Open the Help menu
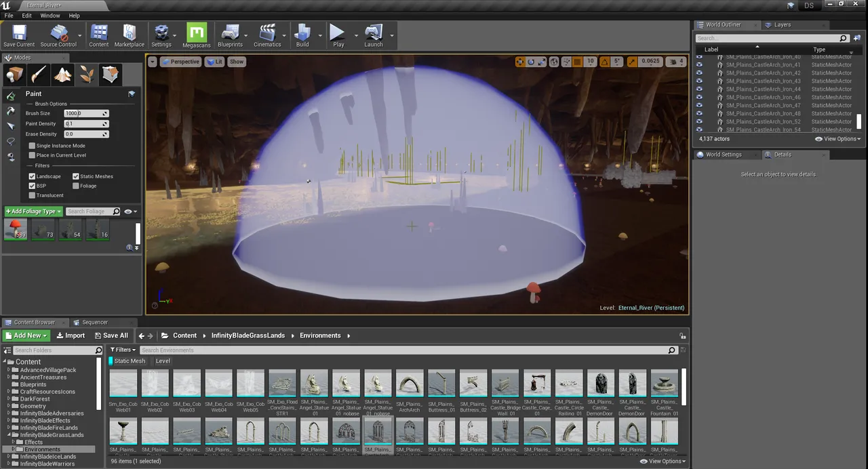 click(74, 16)
